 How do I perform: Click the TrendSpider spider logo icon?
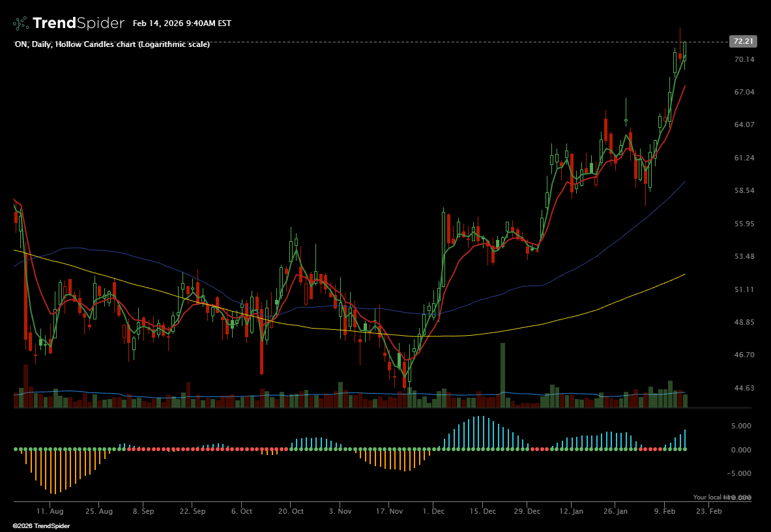click(21, 23)
